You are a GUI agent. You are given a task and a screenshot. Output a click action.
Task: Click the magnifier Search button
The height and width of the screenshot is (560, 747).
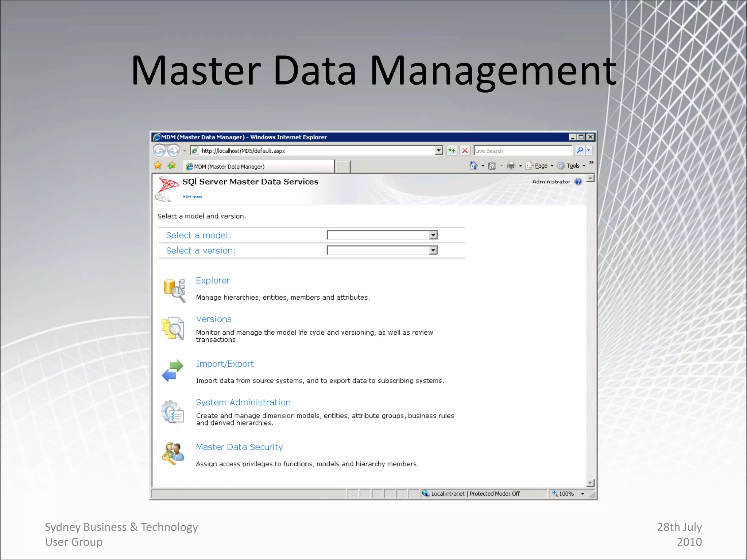click(580, 150)
